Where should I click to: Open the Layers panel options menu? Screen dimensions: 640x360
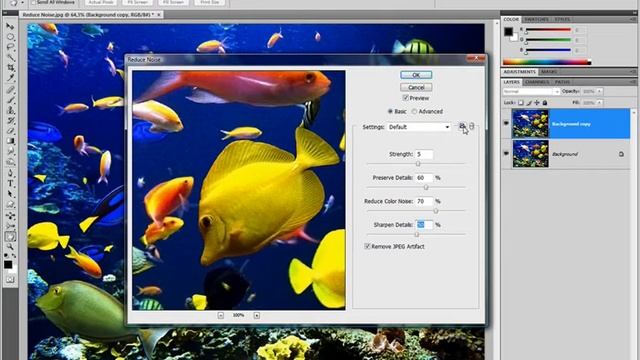(x=633, y=82)
